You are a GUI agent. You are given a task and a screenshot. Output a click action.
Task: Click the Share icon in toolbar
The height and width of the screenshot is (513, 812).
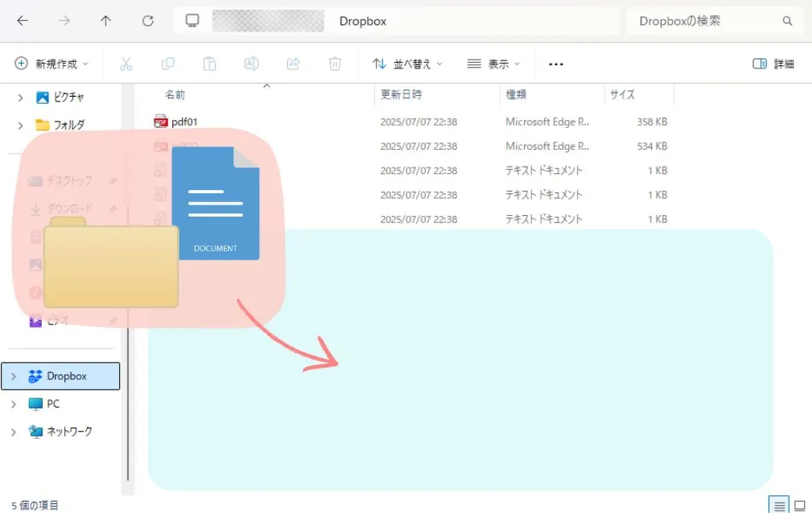293,64
